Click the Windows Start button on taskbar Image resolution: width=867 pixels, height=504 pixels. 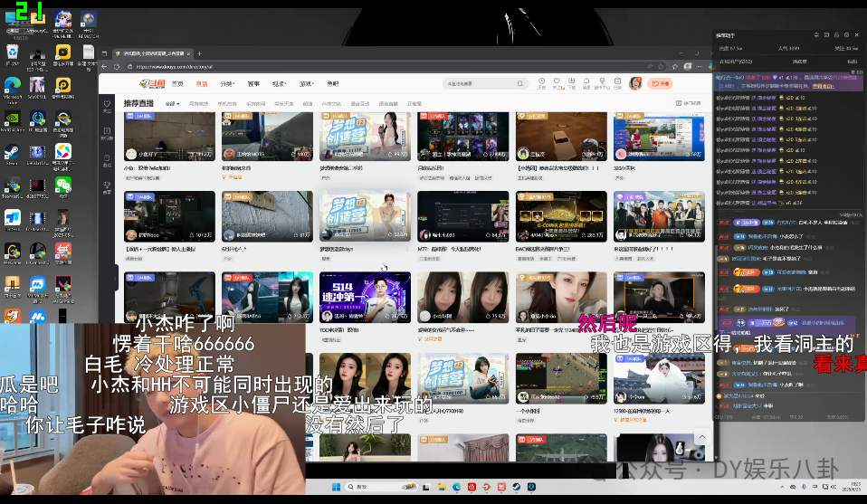[336, 487]
